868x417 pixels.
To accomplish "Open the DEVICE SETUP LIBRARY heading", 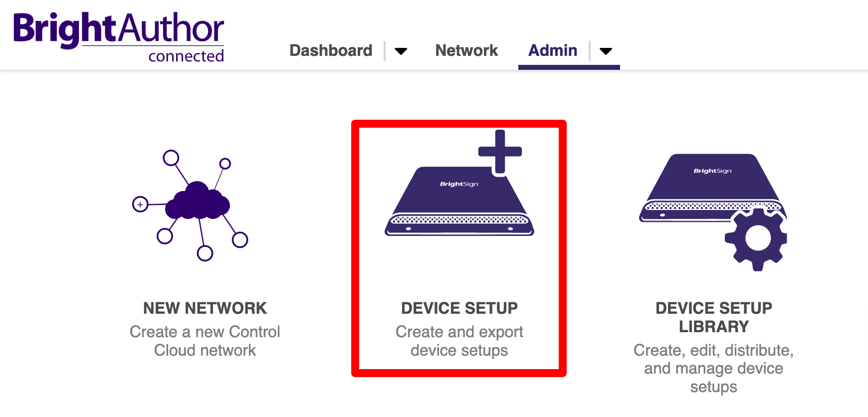I will [713, 317].
